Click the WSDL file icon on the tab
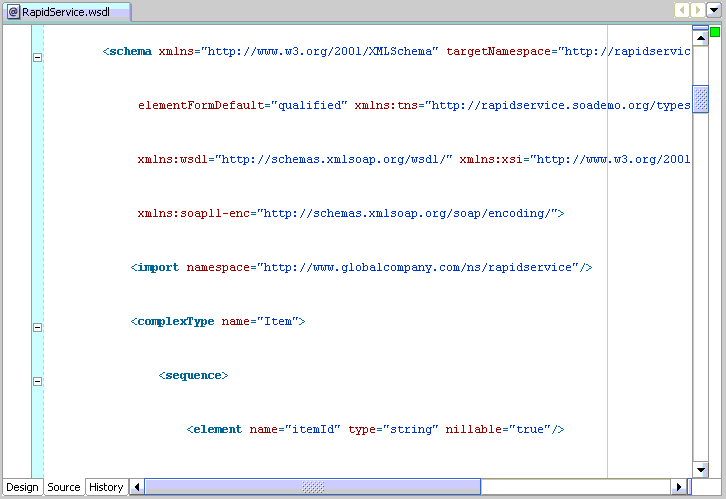Viewport: 726px width, 499px height. coord(14,12)
